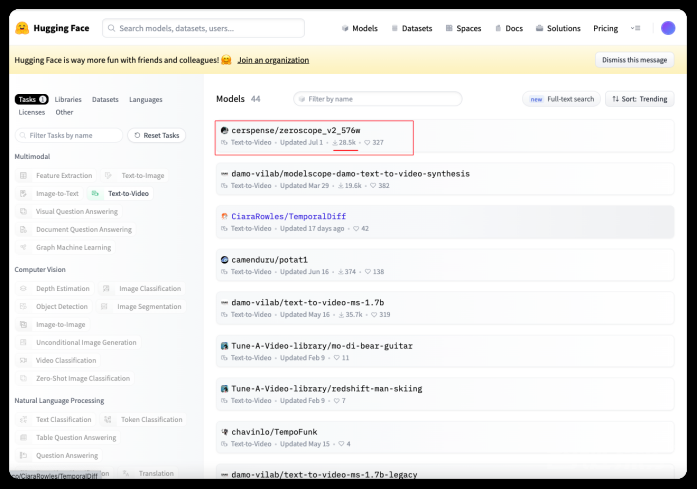Open damo-vilab/text-to-video-ms-1.7b model
The height and width of the screenshot is (489, 697).
pos(445,308)
